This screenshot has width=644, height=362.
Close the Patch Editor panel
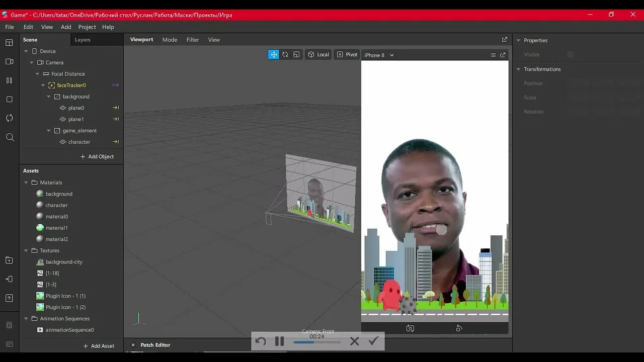coord(133,345)
